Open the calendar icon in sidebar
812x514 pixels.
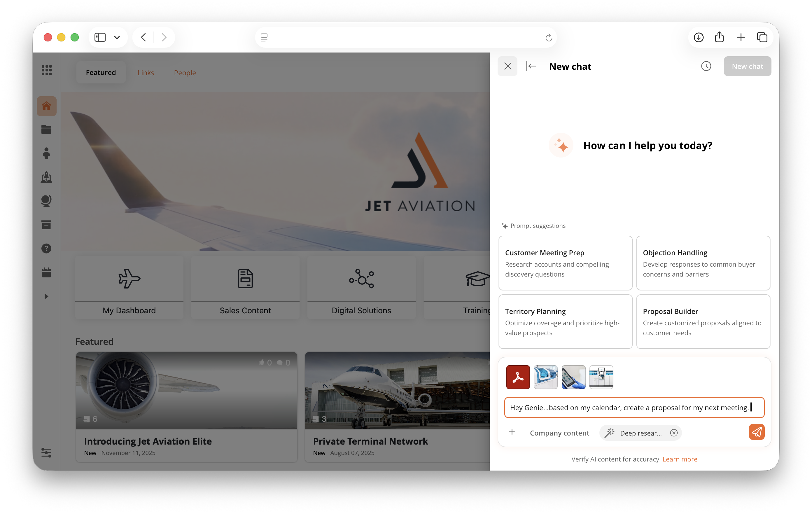47,272
